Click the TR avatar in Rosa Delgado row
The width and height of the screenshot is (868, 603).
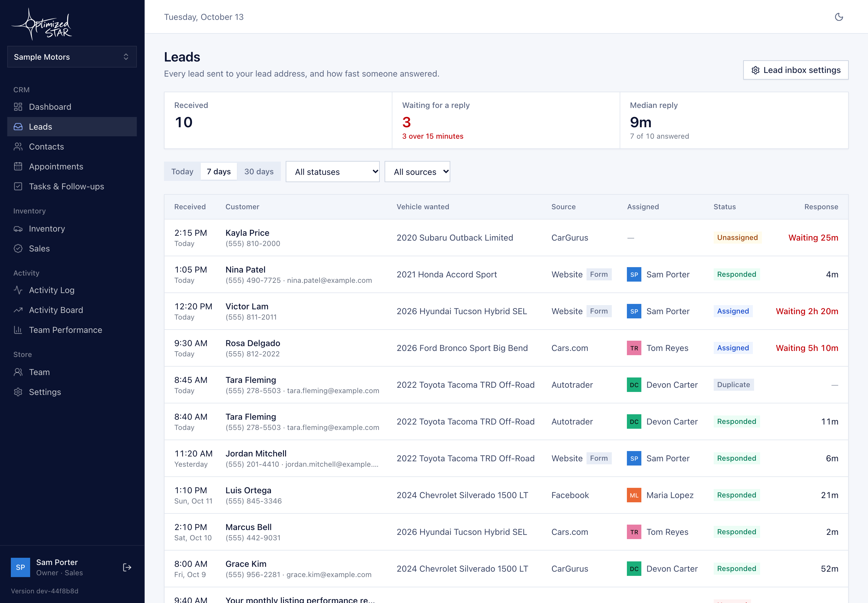[x=634, y=348]
